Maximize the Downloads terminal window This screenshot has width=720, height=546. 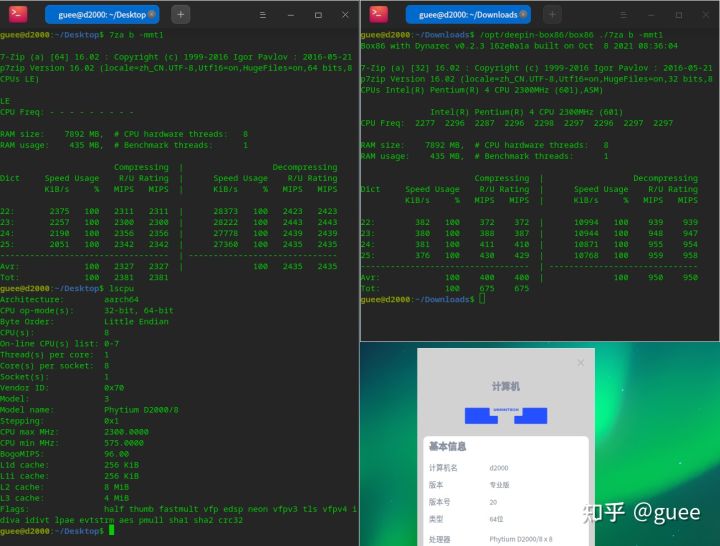pos(679,15)
